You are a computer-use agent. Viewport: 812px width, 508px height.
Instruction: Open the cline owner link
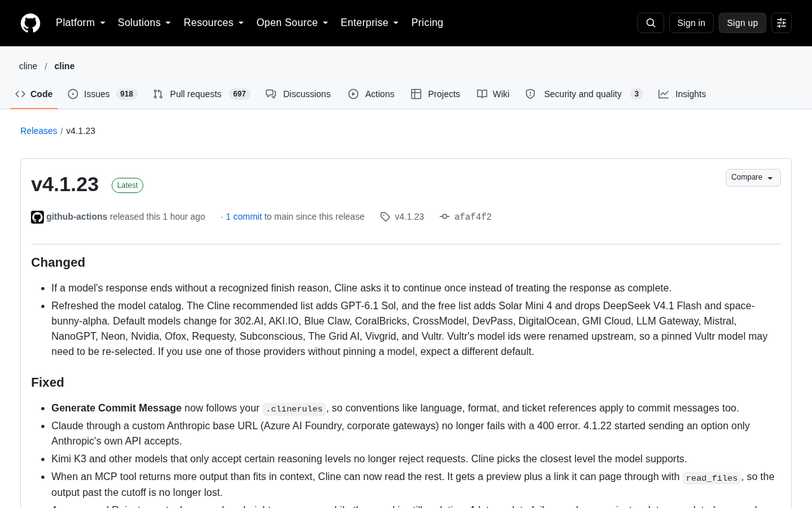pos(28,66)
